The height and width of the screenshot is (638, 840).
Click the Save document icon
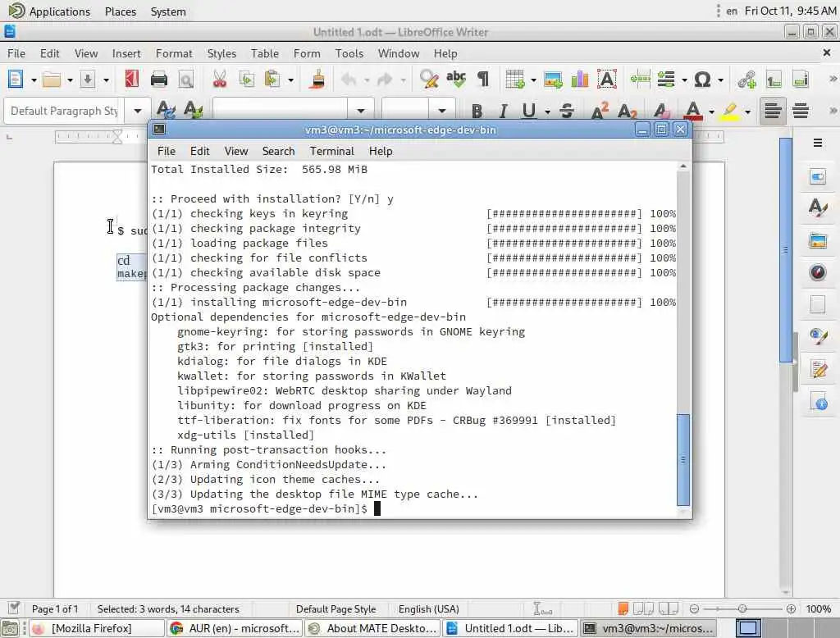pyautogui.click(x=87, y=80)
